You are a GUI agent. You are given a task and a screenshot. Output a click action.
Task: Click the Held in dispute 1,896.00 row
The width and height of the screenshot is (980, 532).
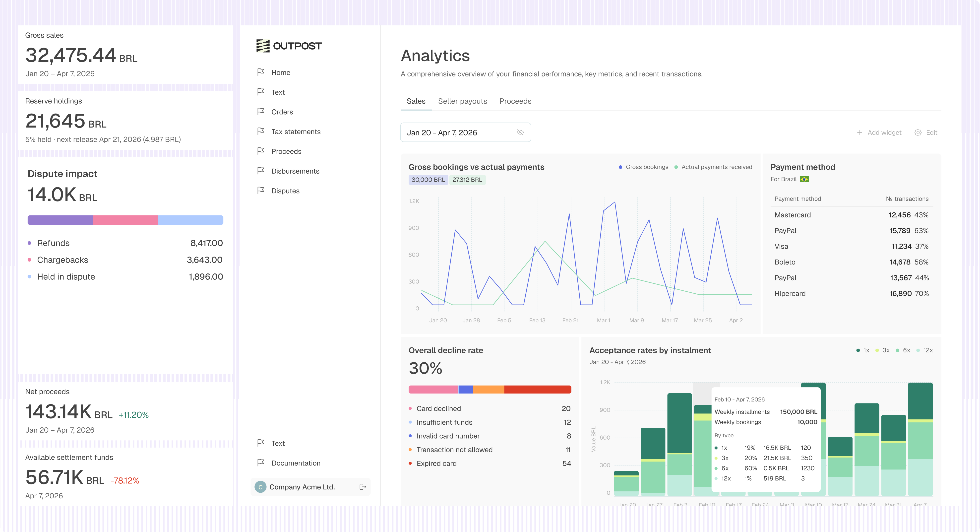(x=125, y=277)
